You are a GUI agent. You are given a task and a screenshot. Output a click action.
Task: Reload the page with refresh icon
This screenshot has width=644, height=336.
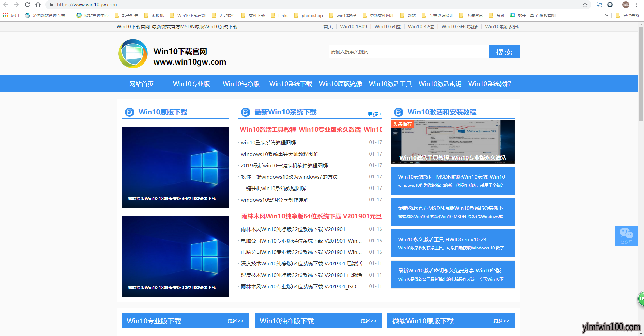[27, 5]
